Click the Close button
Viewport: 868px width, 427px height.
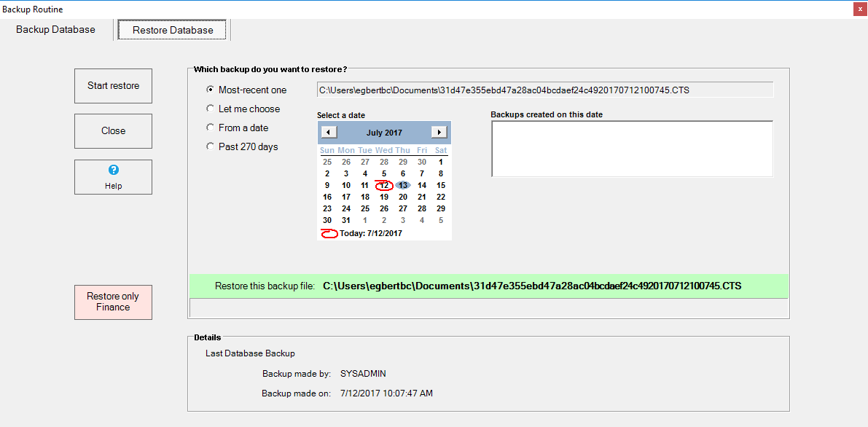(113, 131)
